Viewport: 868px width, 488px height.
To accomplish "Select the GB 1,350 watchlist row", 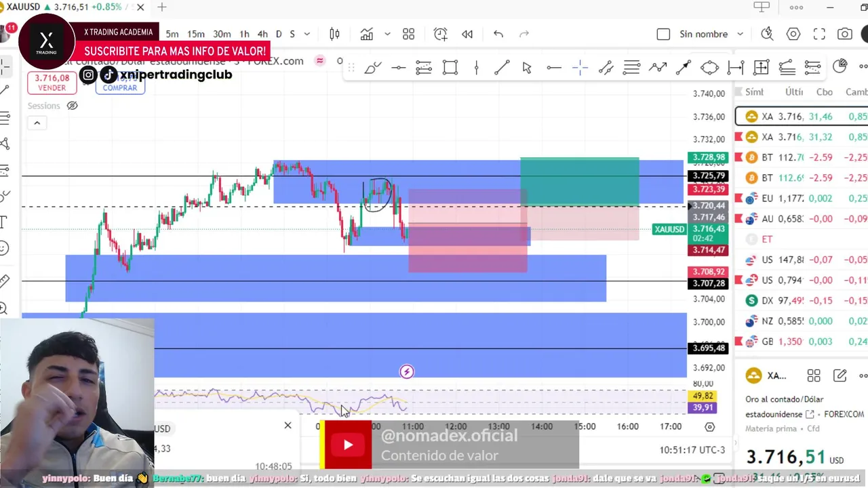I will (802, 342).
